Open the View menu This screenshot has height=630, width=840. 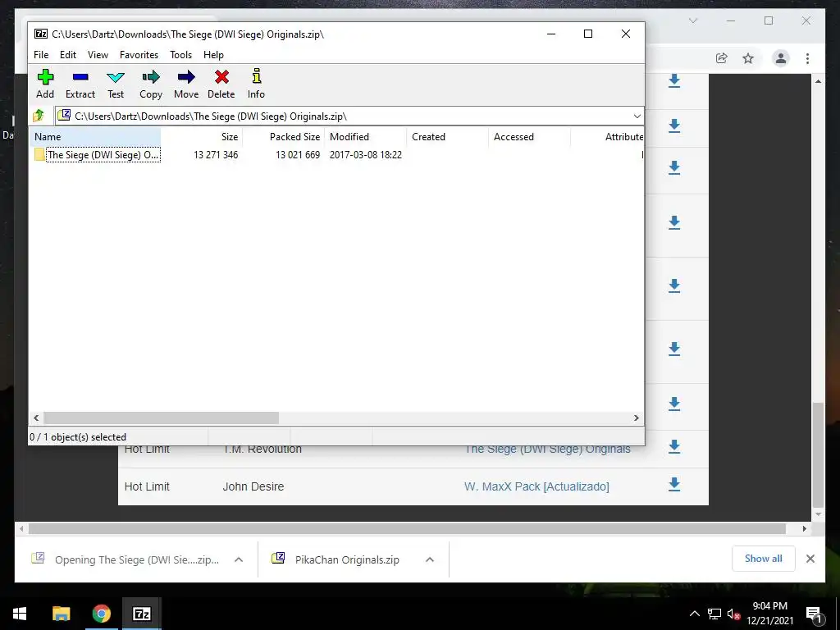coord(98,55)
